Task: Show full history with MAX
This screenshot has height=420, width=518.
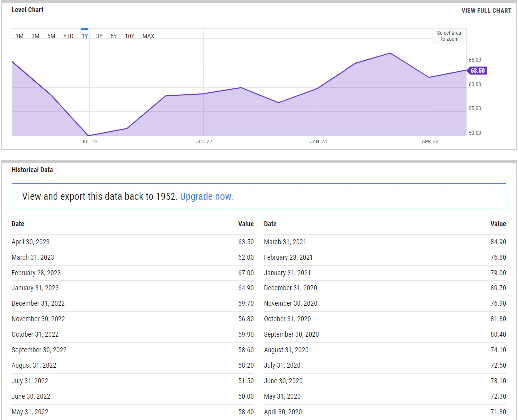Action: [148, 36]
